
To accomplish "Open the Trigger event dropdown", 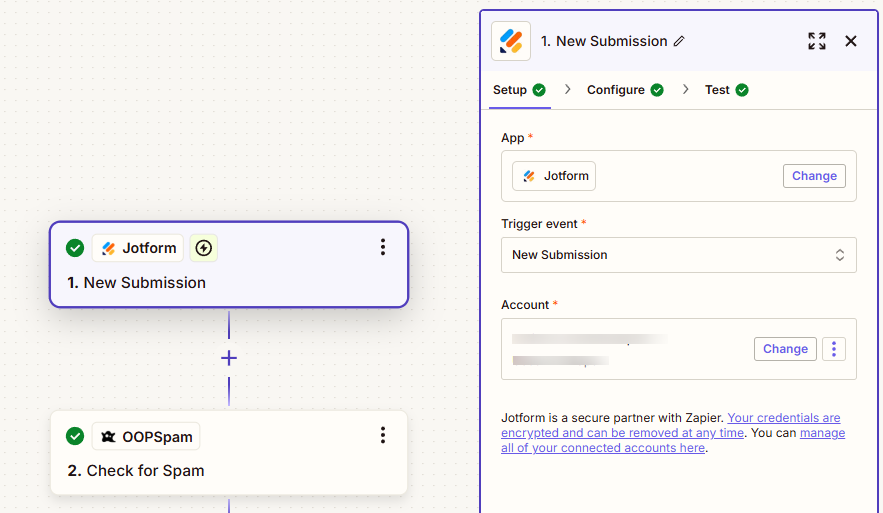I will point(679,255).
